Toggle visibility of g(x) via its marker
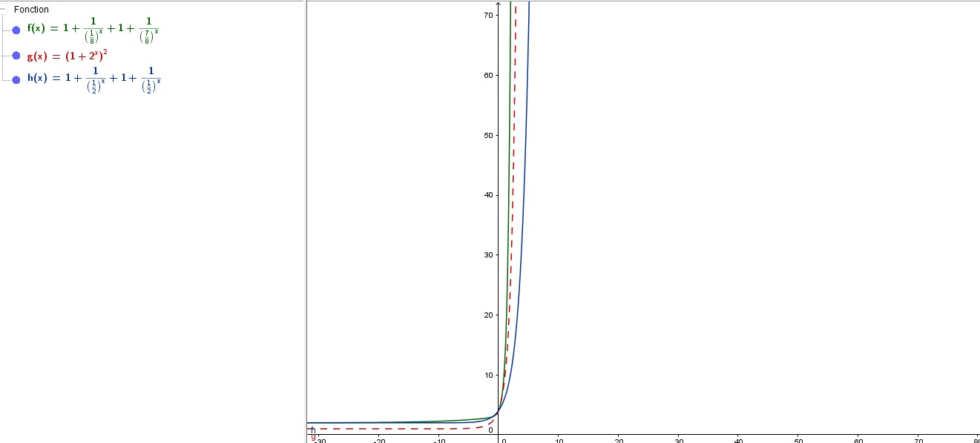The image size is (980, 443). click(16, 56)
